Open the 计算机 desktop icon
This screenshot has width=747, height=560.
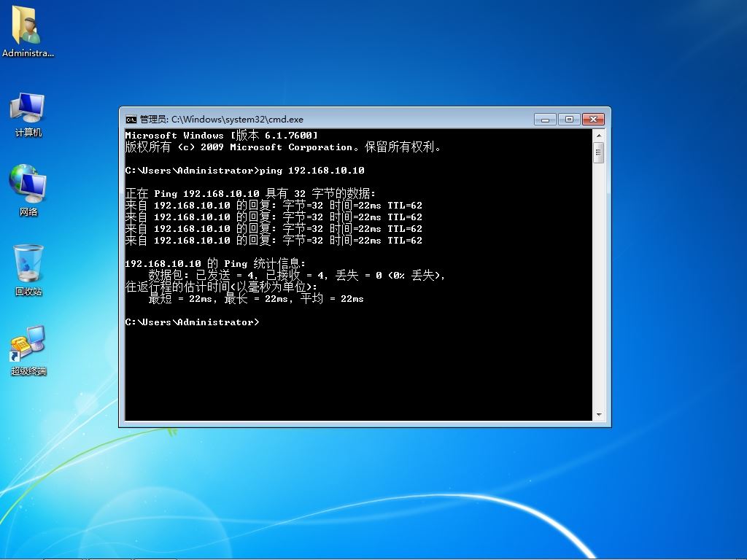(28, 114)
